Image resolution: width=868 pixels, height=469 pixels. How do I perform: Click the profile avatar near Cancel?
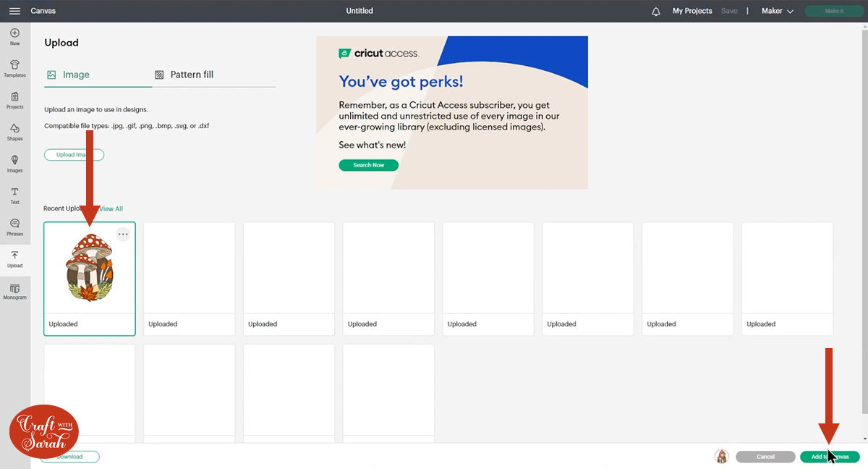(721, 457)
